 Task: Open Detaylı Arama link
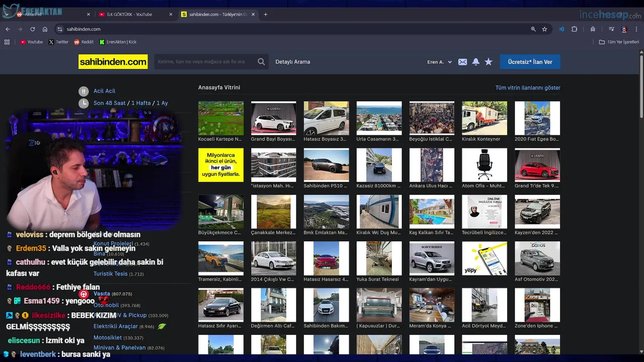(x=293, y=62)
